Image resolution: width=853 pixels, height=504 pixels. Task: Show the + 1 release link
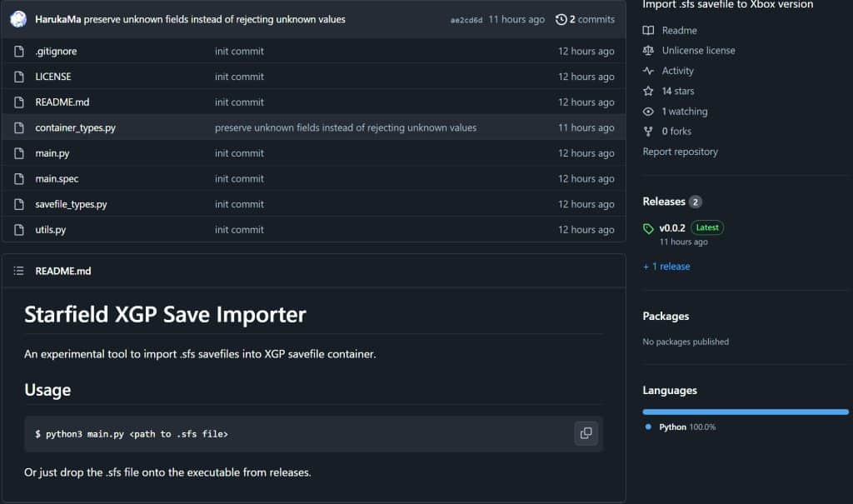[666, 267]
